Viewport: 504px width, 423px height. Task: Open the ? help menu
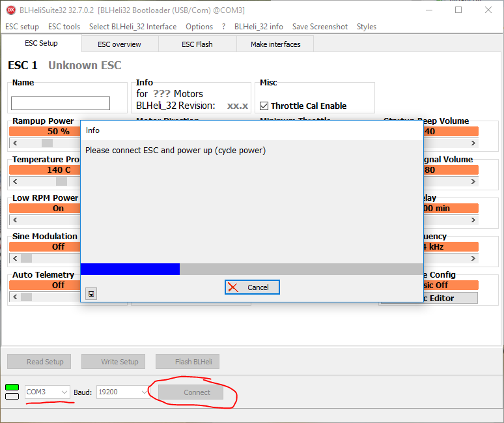pyautogui.click(x=224, y=27)
